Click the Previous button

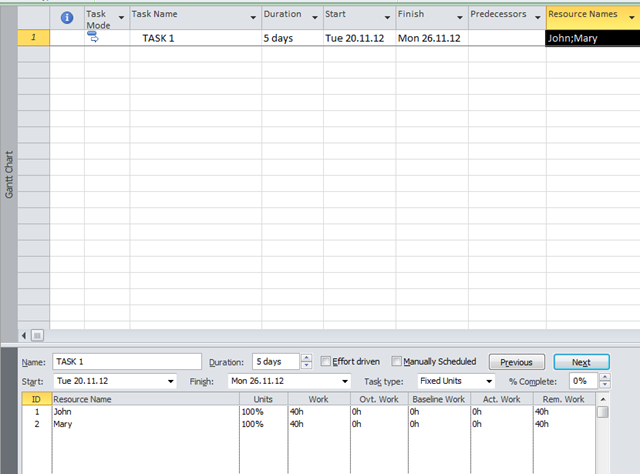click(x=516, y=362)
